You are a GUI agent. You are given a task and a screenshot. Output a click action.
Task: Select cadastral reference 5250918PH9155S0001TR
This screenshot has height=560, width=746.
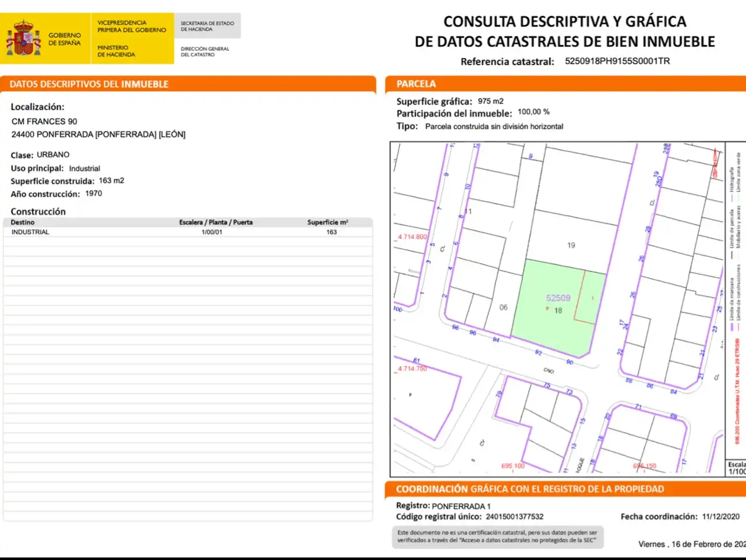coord(617,61)
